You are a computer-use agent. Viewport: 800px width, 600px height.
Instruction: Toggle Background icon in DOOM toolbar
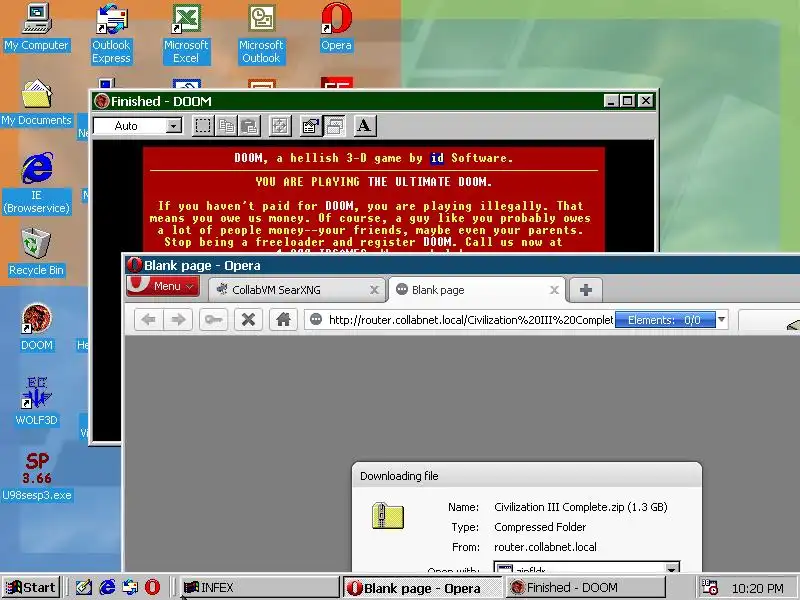(x=334, y=126)
